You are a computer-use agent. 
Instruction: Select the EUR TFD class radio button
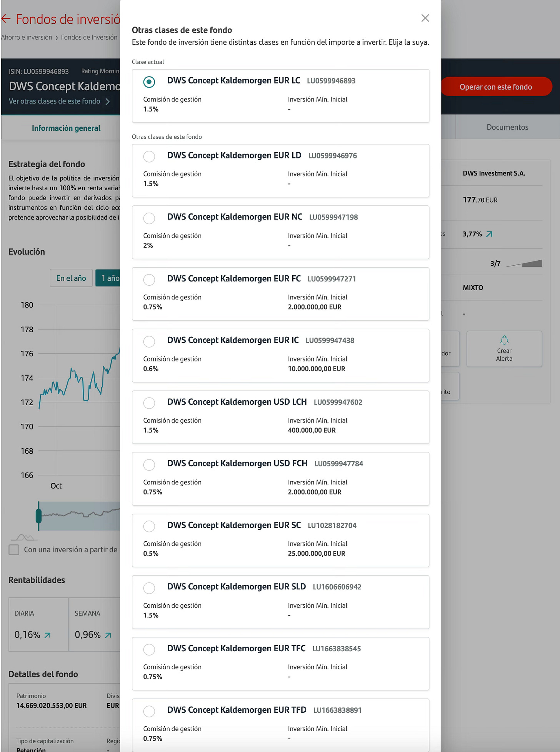[x=149, y=711]
